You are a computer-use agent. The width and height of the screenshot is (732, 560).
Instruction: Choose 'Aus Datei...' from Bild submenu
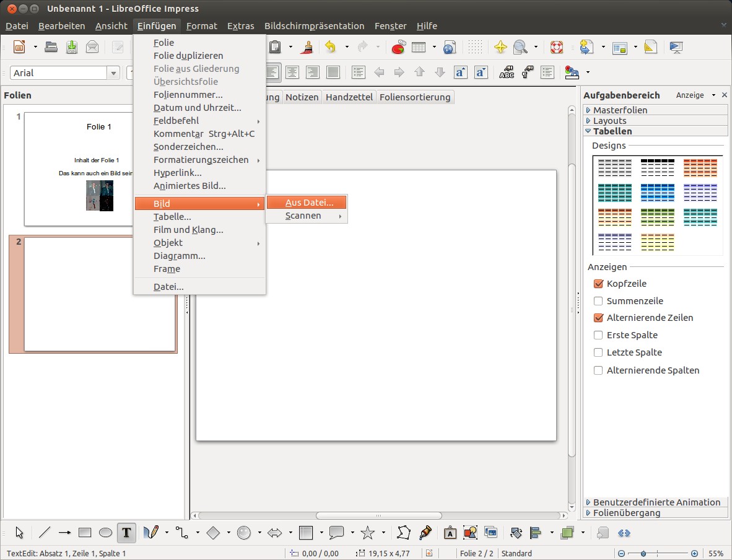click(x=309, y=203)
